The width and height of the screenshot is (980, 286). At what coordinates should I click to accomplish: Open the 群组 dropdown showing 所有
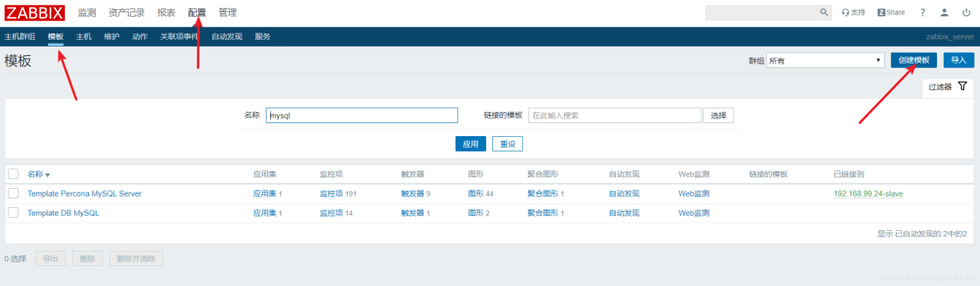click(826, 60)
